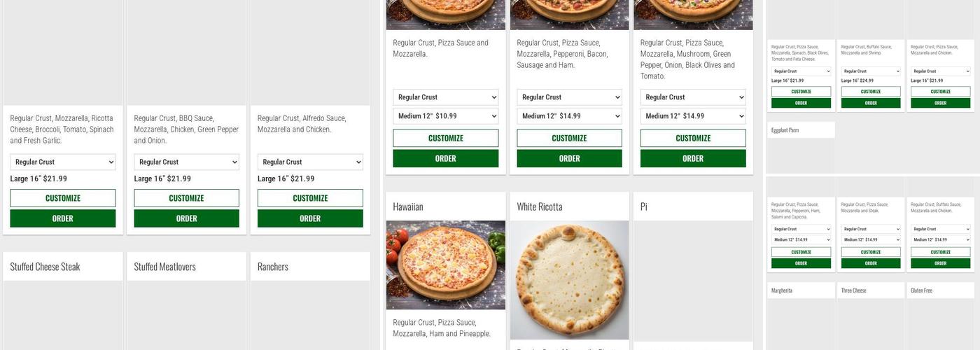The width and height of the screenshot is (980, 350).
Task: Customize the mushroom, onion and olive pizza
Action: 692,138
